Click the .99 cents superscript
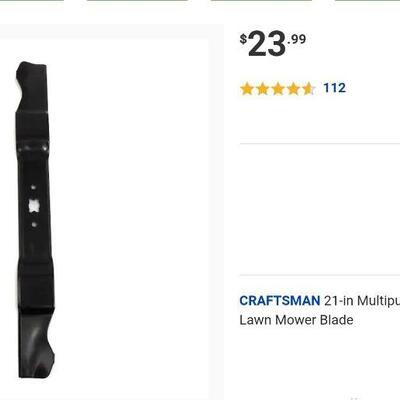This screenshot has height=400, width=400. tap(296, 39)
